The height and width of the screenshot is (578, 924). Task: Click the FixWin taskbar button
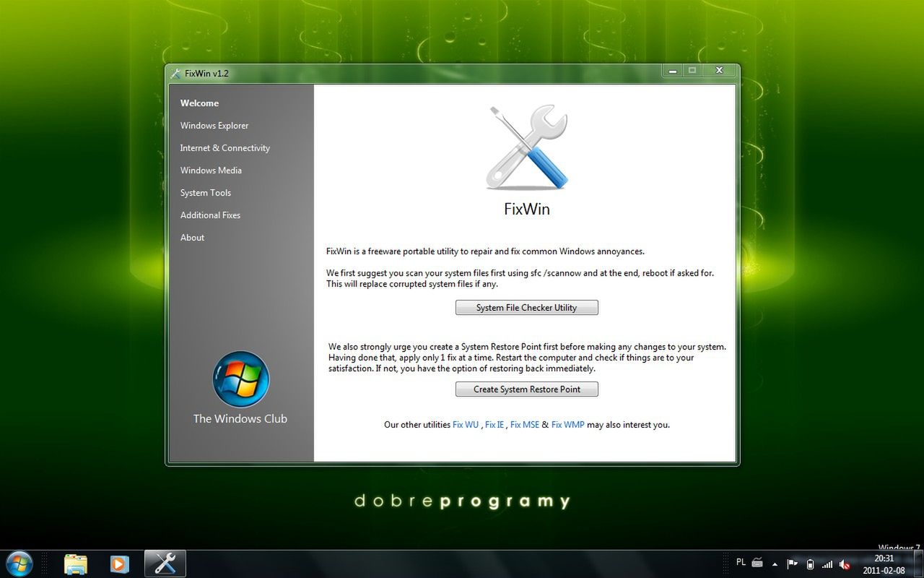tap(165, 564)
